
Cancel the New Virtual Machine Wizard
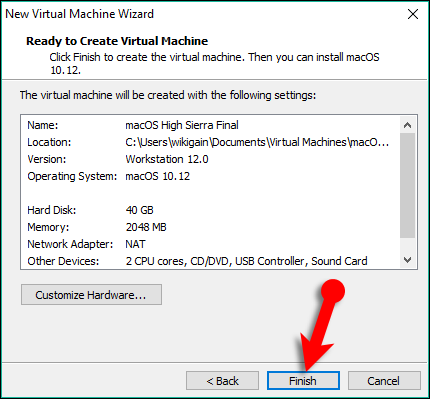click(x=384, y=380)
